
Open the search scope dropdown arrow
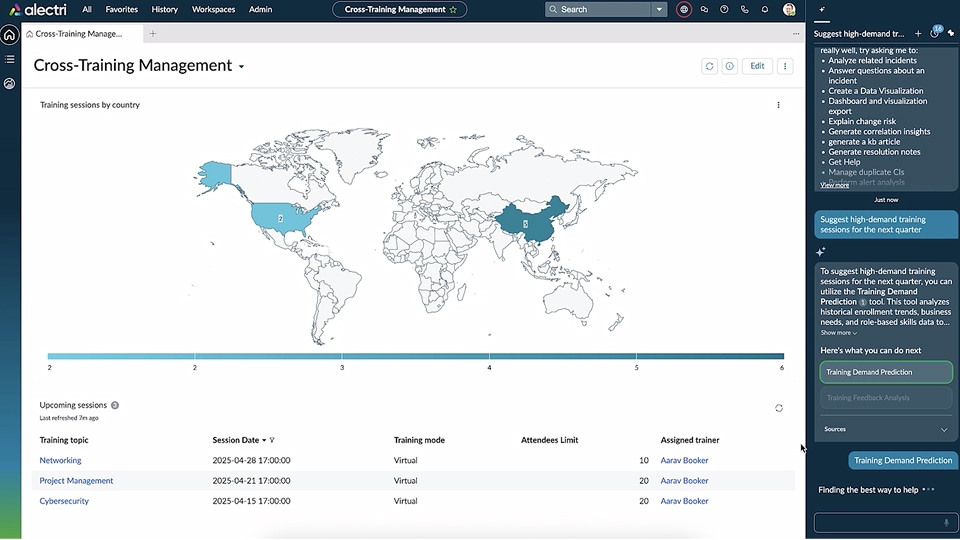coord(659,9)
